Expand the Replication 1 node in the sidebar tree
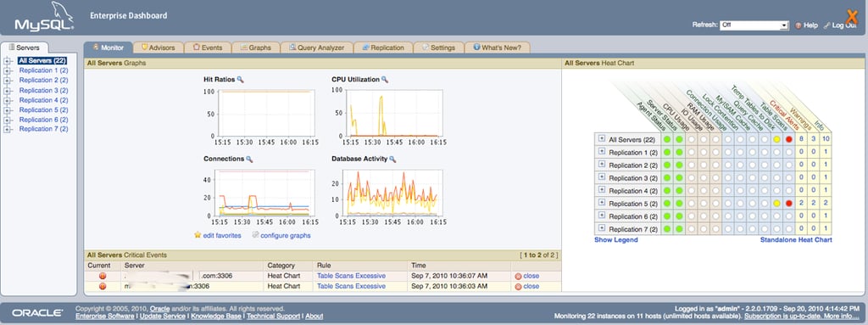 pyautogui.click(x=8, y=71)
